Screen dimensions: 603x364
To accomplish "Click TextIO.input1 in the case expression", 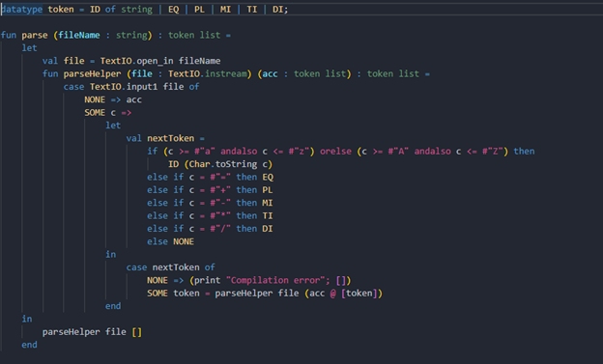I will pyautogui.click(x=124, y=87).
